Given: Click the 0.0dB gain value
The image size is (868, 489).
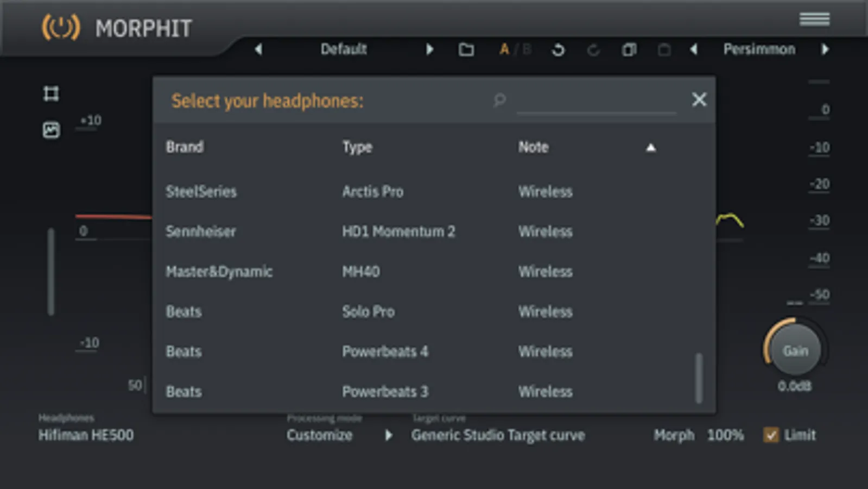Looking at the screenshot, I should [795, 386].
